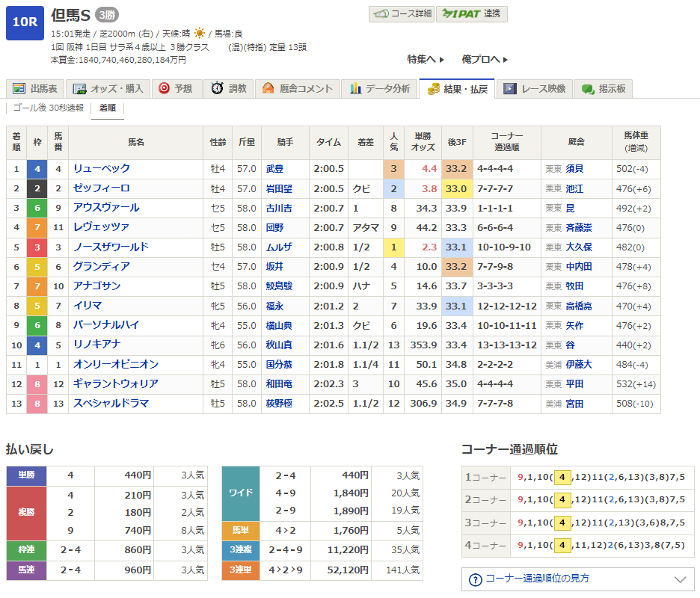Switch to ゴール後30秒速報 tab
This screenshot has width=700, height=598.
(x=49, y=108)
